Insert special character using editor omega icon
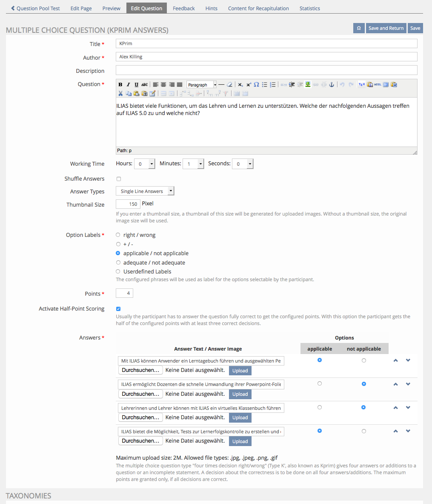Viewport: 432px width, 504px height. (257, 85)
